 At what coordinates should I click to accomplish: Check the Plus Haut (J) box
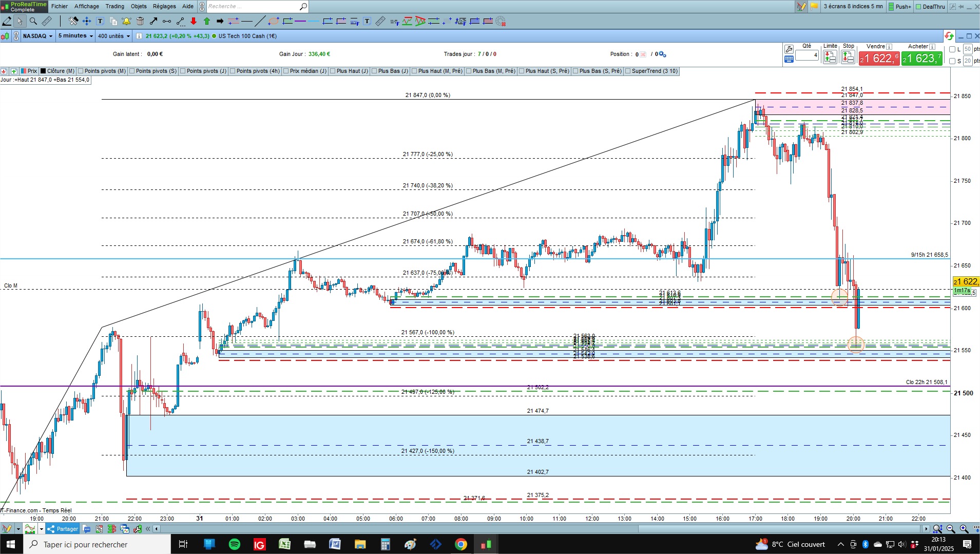click(333, 71)
